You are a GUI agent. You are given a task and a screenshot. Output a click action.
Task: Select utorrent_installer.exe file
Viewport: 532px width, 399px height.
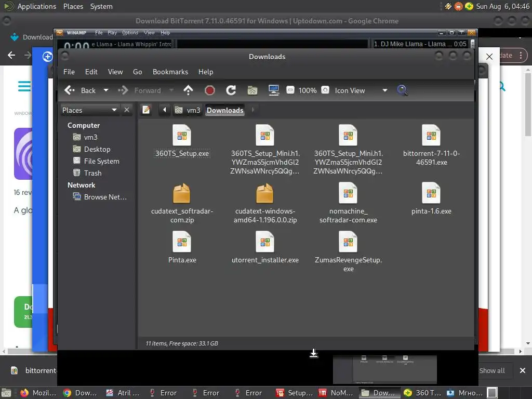[265, 247]
